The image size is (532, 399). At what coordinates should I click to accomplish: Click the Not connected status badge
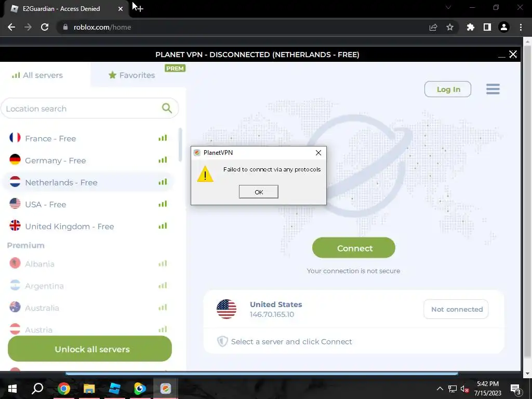tap(456, 309)
